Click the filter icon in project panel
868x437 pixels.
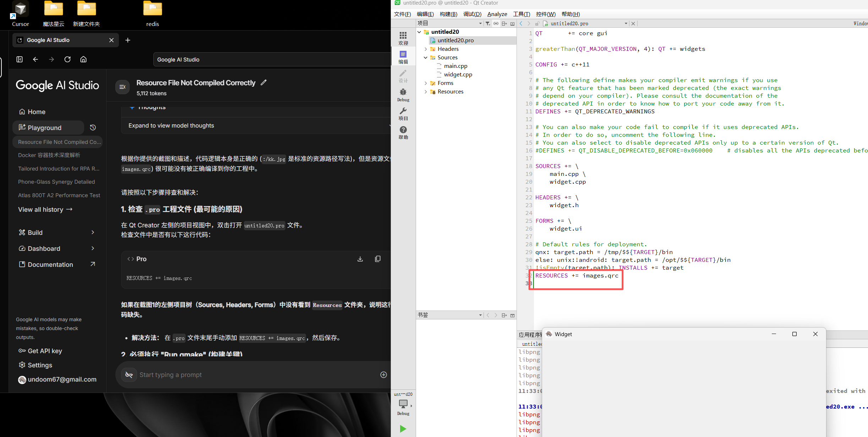point(488,23)
